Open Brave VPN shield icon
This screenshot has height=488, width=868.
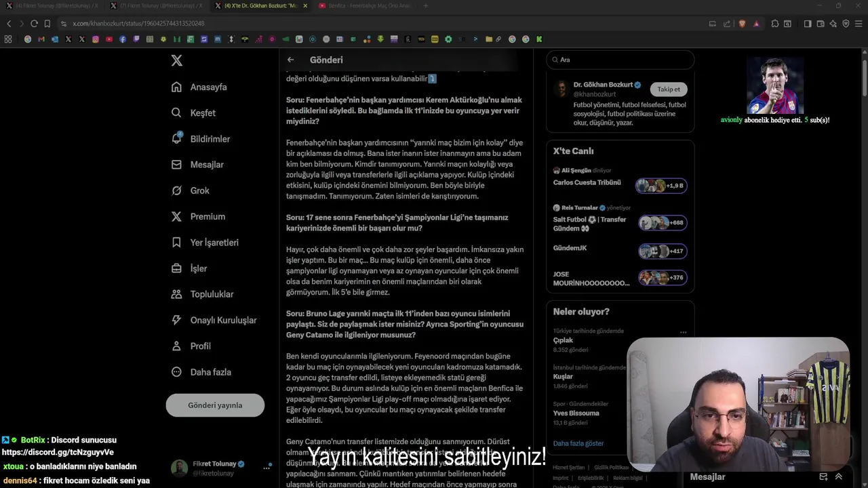[x=846, y=24]
